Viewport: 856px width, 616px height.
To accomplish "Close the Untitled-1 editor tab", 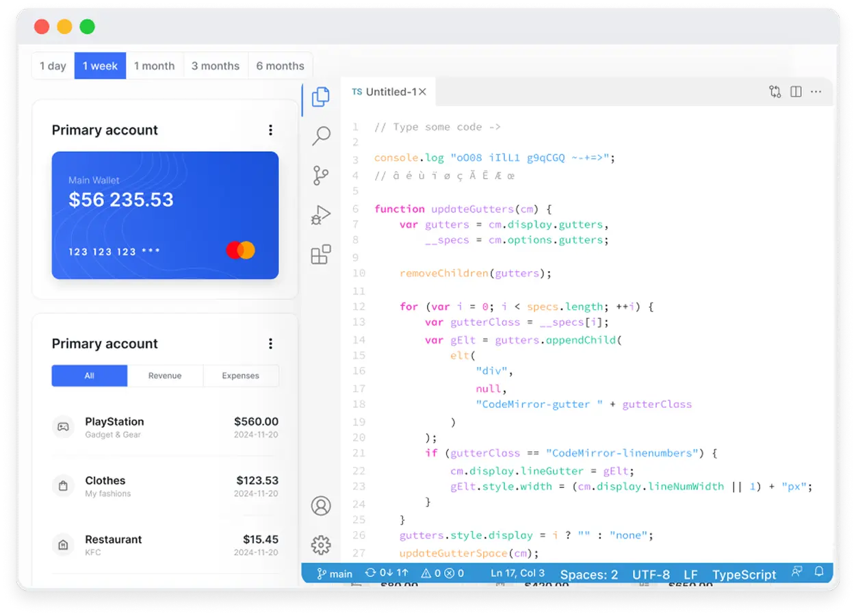I will (x=422, y=92).
